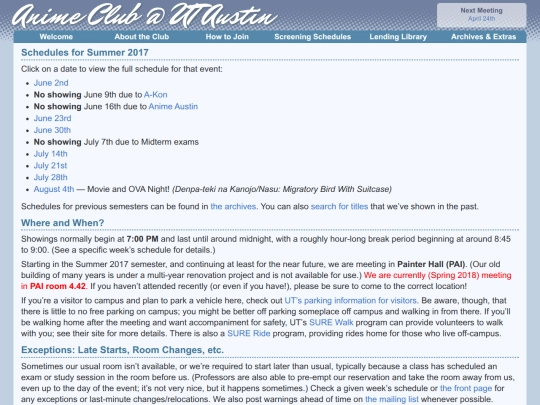The image size is (540, 405).
Task: Go to the front page link
Action: pos(466,388)
